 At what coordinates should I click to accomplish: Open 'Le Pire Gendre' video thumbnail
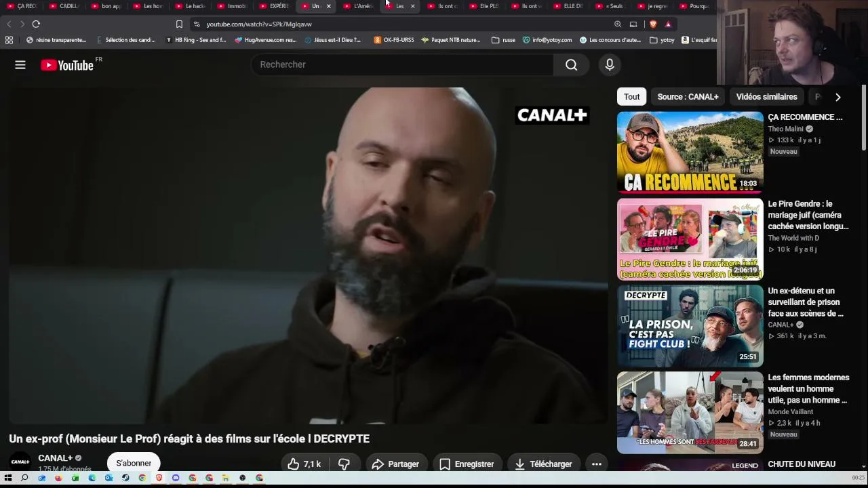690,239
